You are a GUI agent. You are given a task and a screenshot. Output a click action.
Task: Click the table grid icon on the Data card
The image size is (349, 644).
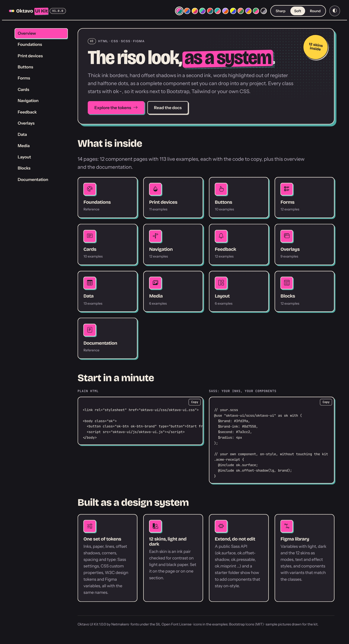90,283
